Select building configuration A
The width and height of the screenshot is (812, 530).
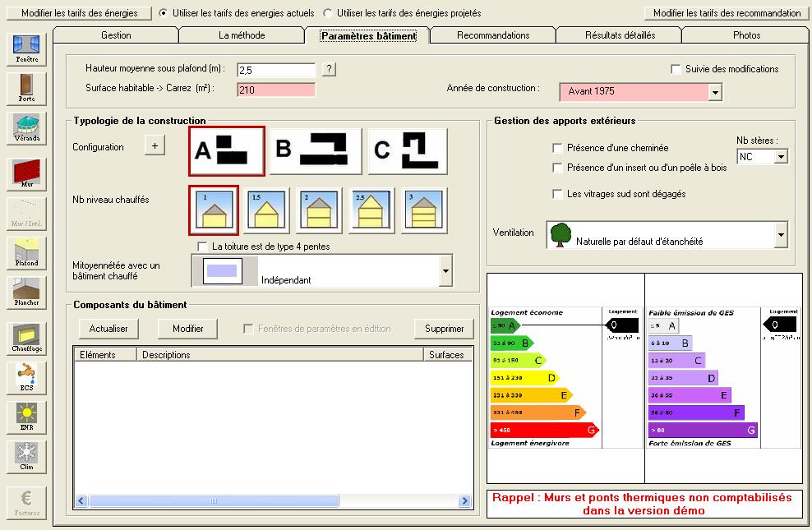[x=227, y=151]
